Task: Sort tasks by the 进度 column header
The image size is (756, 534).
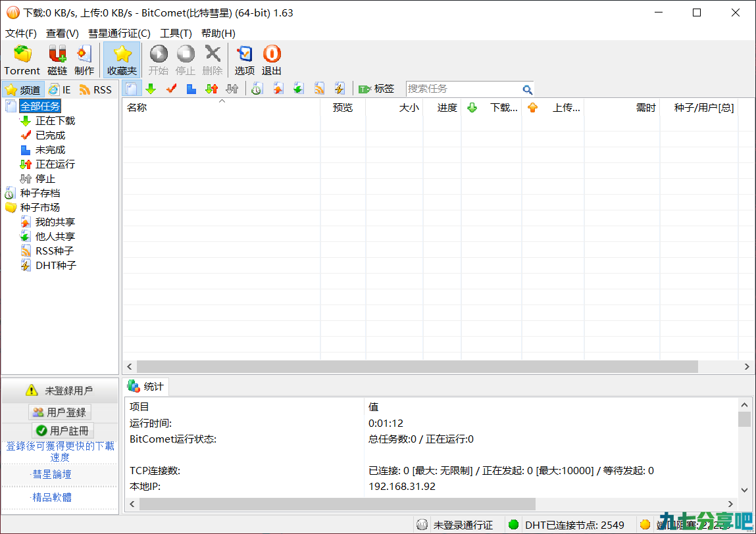Action: [442, 107]
